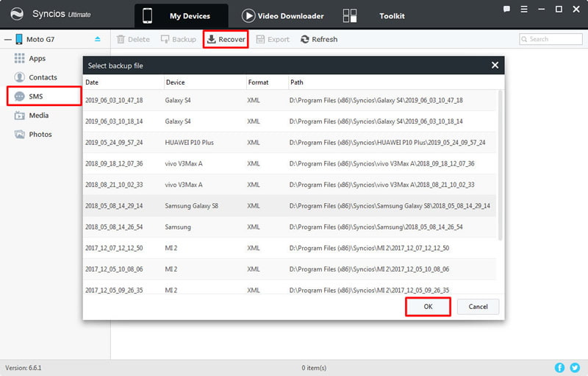The width and height of the screenshot is (588, 376).
Task: Click the Photos icon in sidebar
Action: point(19,135)
